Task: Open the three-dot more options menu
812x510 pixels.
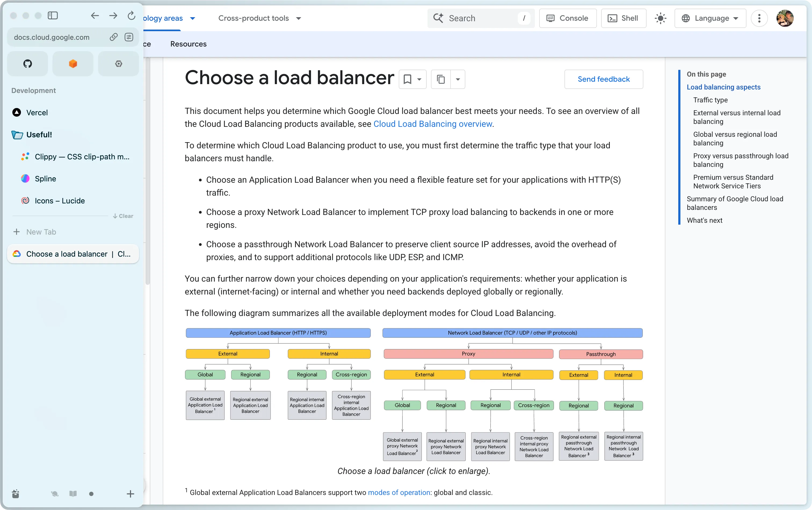Action: [x=759, y=18]
